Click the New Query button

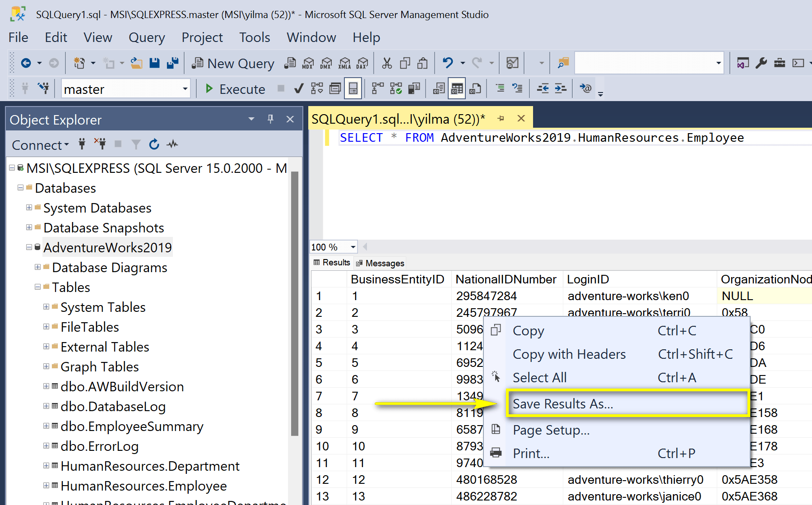pyautogui.click(x=233, y=64)
